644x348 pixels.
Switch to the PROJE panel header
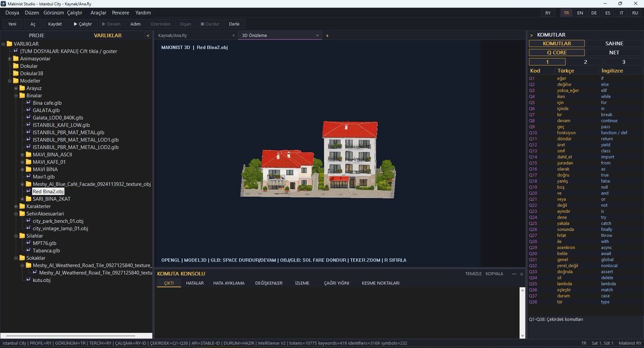point(36,35)
